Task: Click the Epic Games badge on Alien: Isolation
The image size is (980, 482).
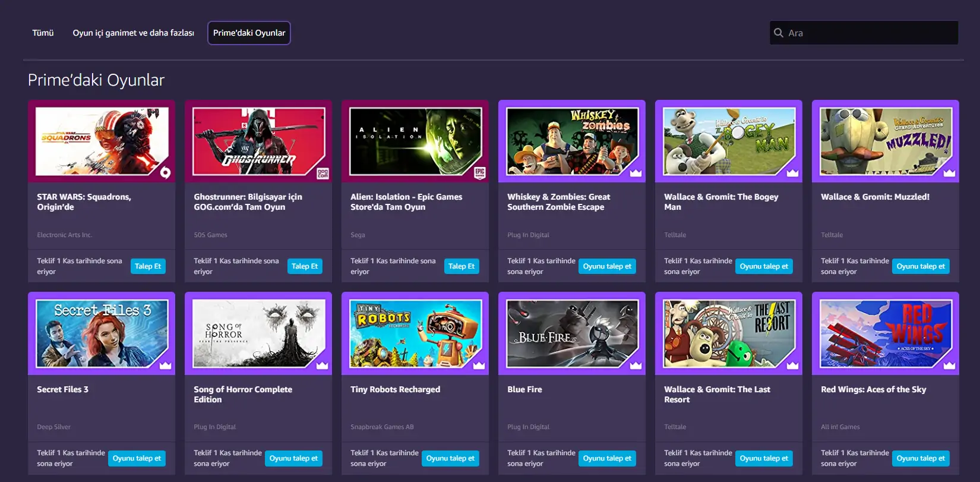Action: pyautogui.click(x=479, y=173)
